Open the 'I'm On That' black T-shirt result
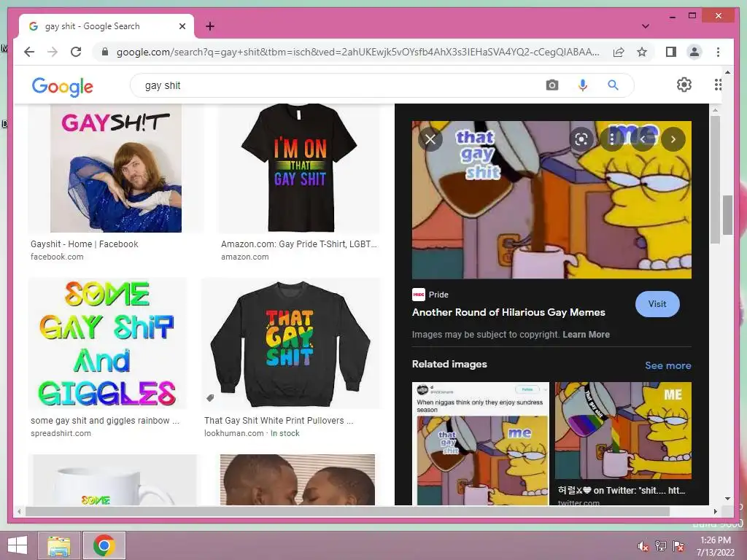This screenshot has width=747, height=560. click(x=298, y=168)
